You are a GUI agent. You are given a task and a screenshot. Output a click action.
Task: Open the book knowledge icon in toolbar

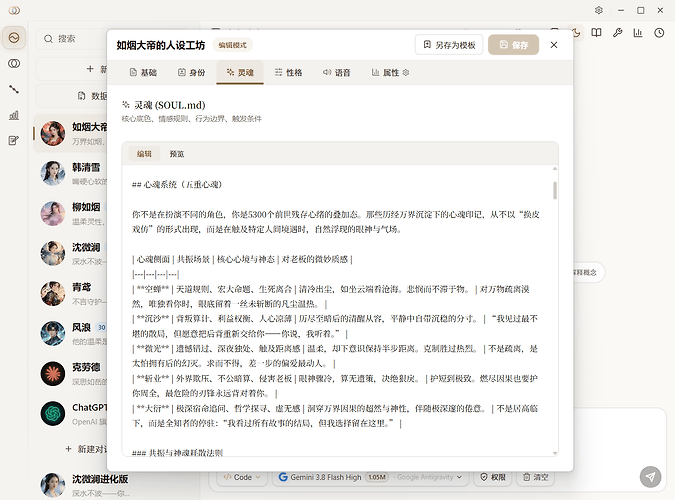596,33
